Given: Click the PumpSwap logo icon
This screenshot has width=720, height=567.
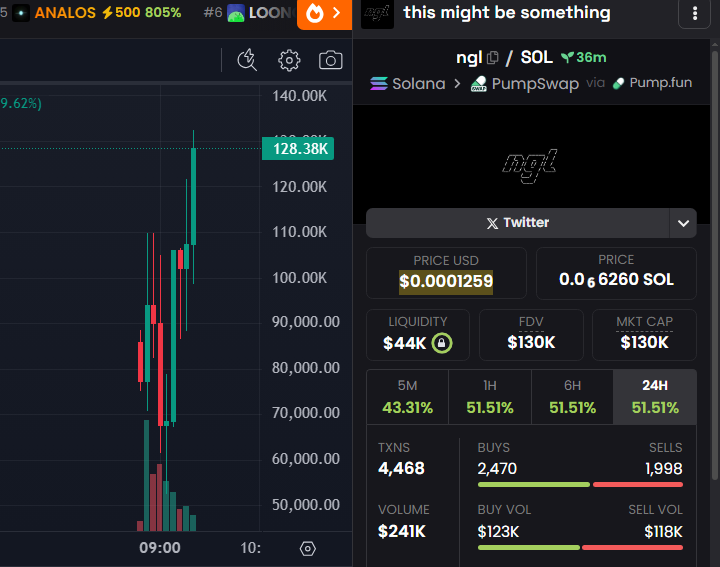Looking at the screenshot, I should coord(478,84).
